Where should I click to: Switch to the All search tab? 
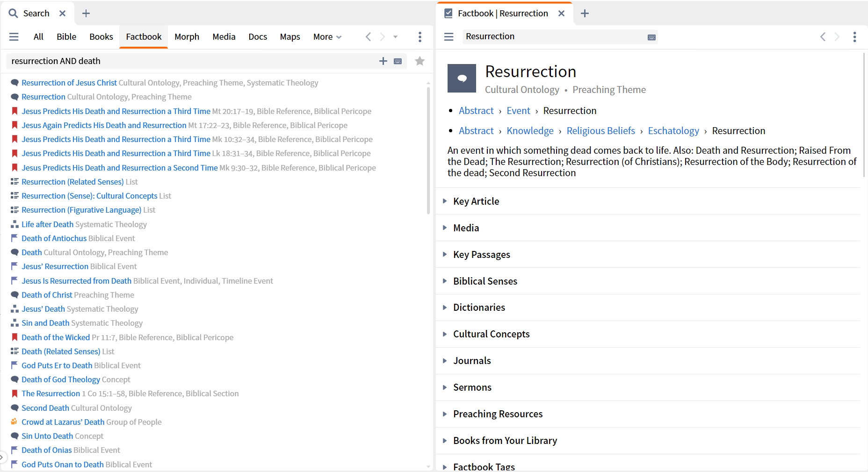tap(38, 37)
